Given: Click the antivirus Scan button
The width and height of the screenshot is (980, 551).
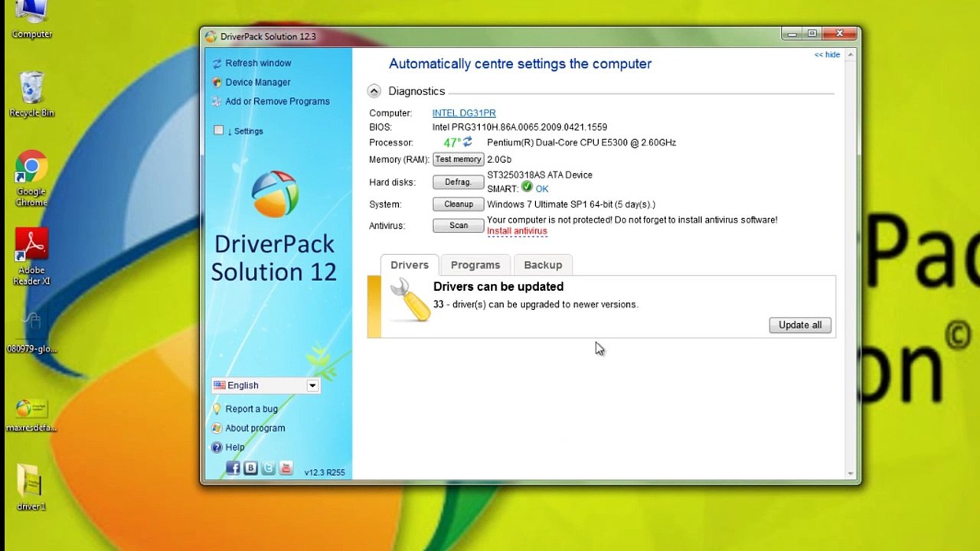Looking at the screenshot, I should (458, 226).
